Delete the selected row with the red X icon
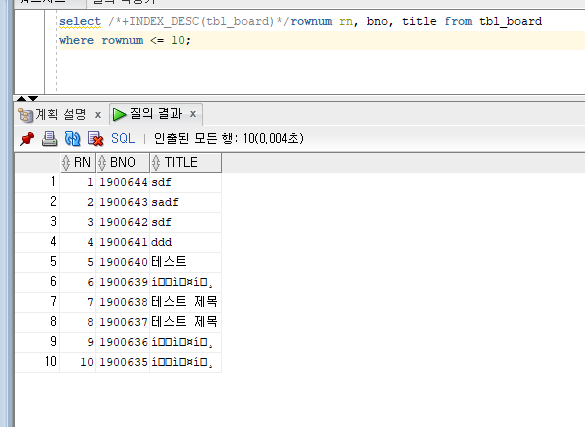The width and height of the screenshot is (585, 427). coord(96,139)
